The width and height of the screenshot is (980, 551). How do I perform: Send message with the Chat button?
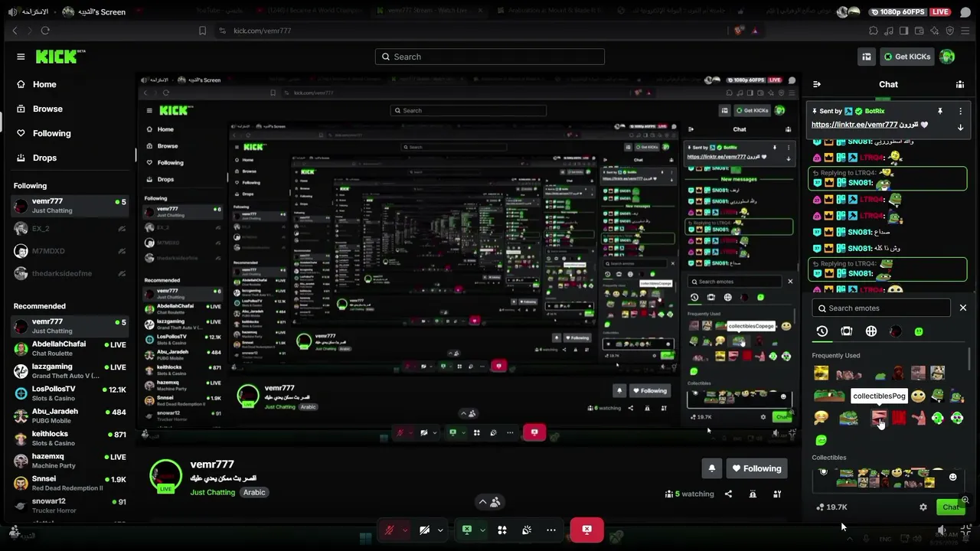coord(950,507)
